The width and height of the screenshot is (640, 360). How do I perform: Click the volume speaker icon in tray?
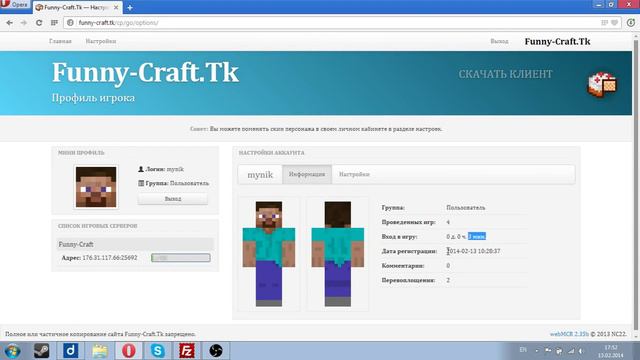pos(581,351)
